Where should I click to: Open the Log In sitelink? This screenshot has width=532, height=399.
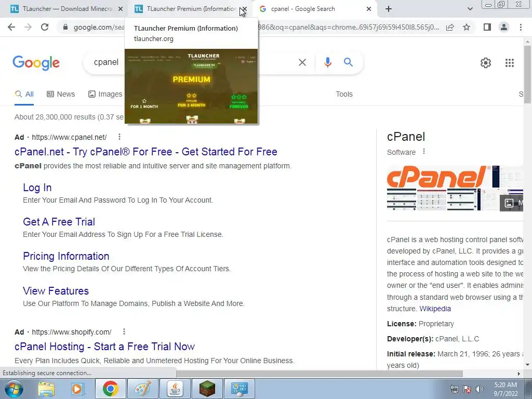click(37, 187)
